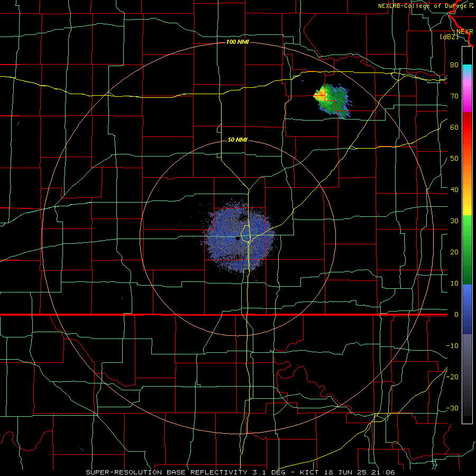The width and height of the screenshot is (476, 476).
Task: Click the NEXR label above the color bar
Action: (x=464, y=32)
